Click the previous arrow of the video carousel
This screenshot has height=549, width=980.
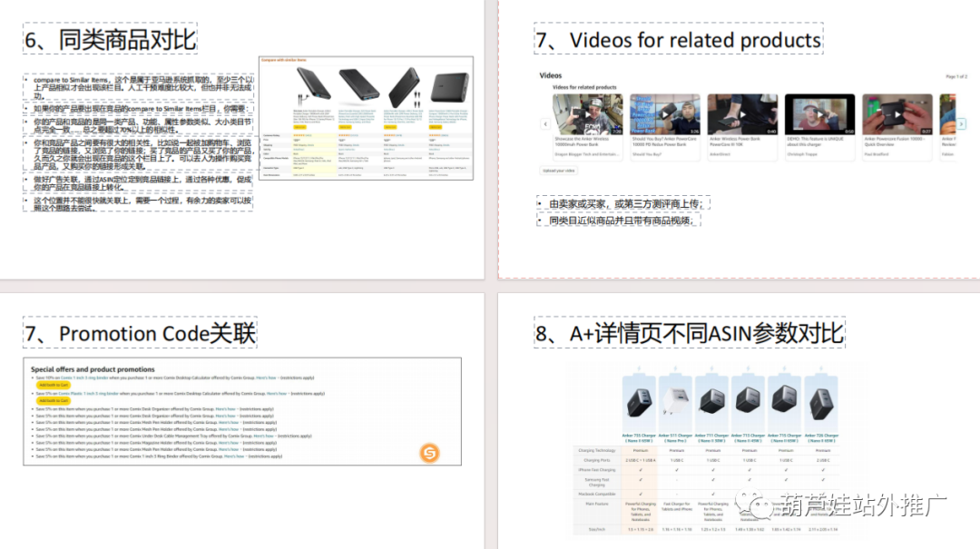click(x=545, y=124)
